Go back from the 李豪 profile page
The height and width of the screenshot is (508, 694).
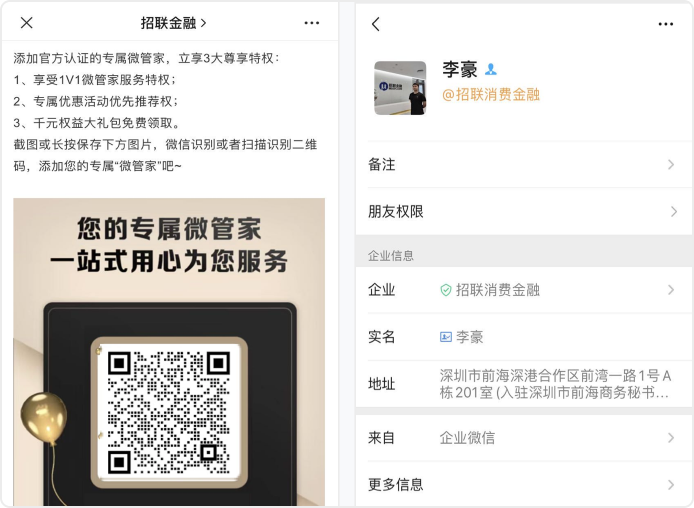click(x=376, y=24)
